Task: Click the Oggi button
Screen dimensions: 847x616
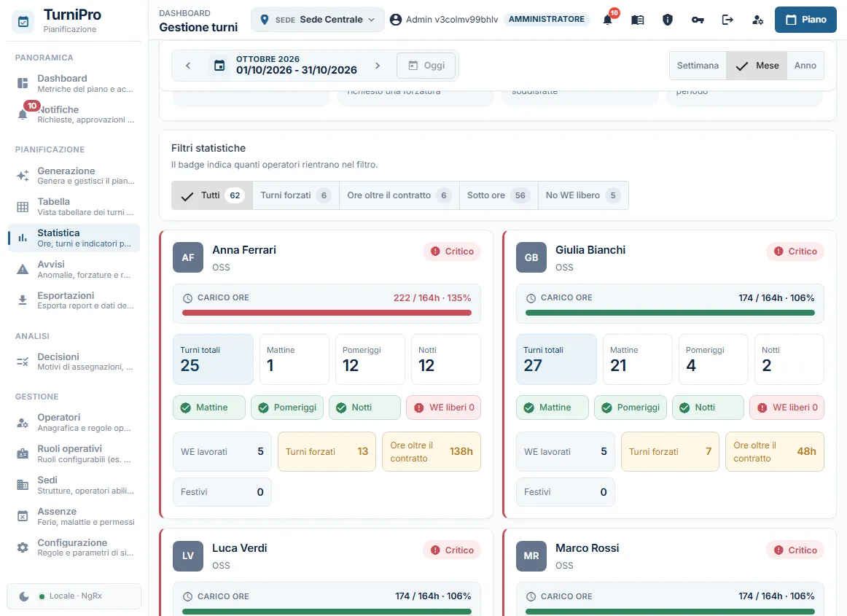Action: click(426, 66)
